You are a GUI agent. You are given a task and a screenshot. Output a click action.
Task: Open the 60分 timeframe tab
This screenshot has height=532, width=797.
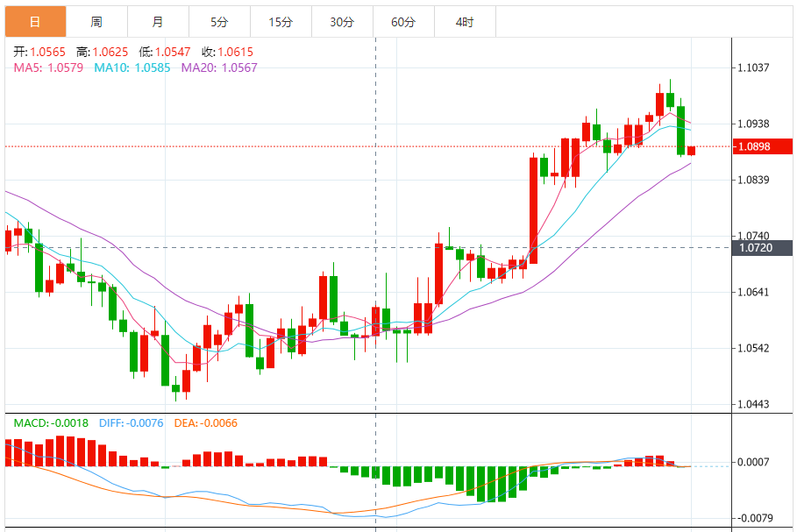403,22
